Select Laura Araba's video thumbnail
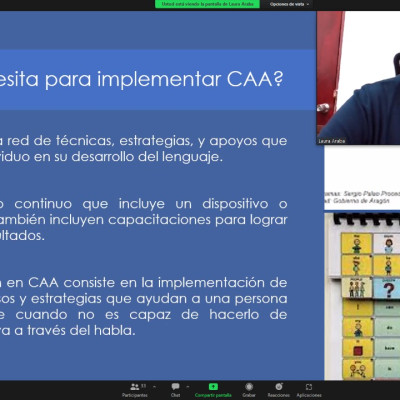Viewport: 400px width, 400px height. coord(358,78)
